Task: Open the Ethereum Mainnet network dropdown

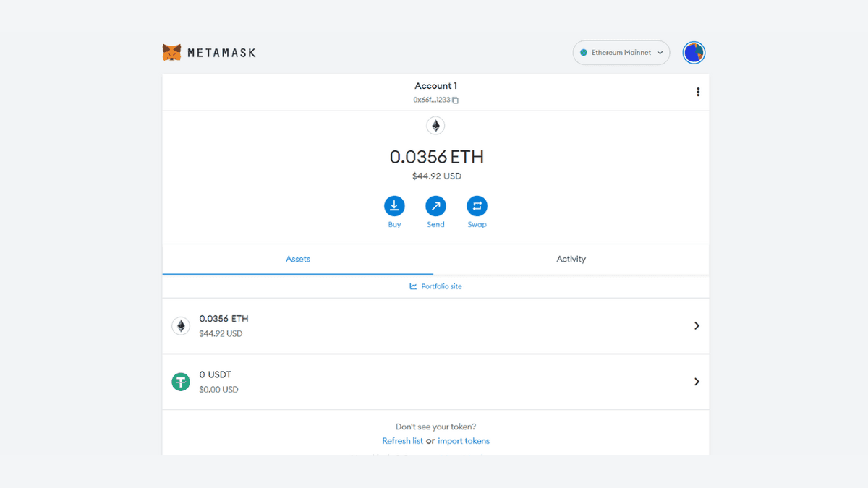Action: (x=621, y=53)
